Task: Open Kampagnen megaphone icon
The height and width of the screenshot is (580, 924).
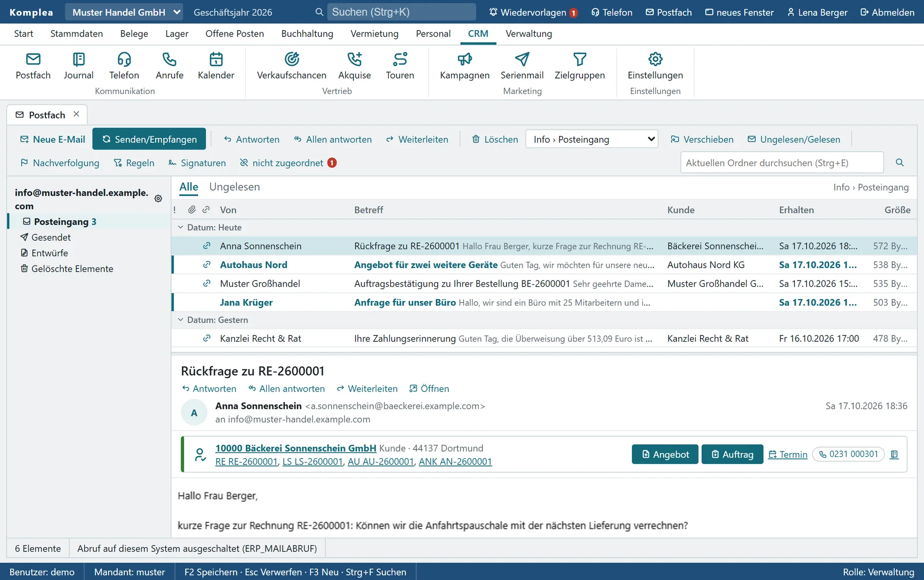Action: [465, 66]
